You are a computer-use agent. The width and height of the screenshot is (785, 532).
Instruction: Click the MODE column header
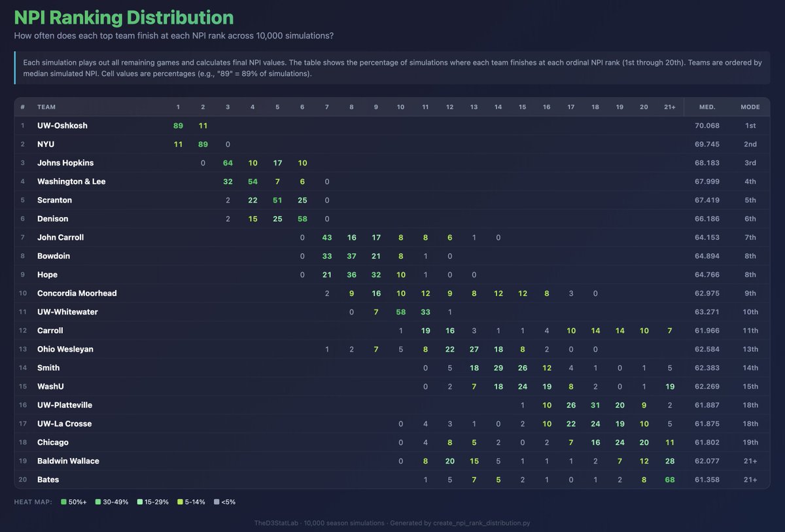coord(750,107)
